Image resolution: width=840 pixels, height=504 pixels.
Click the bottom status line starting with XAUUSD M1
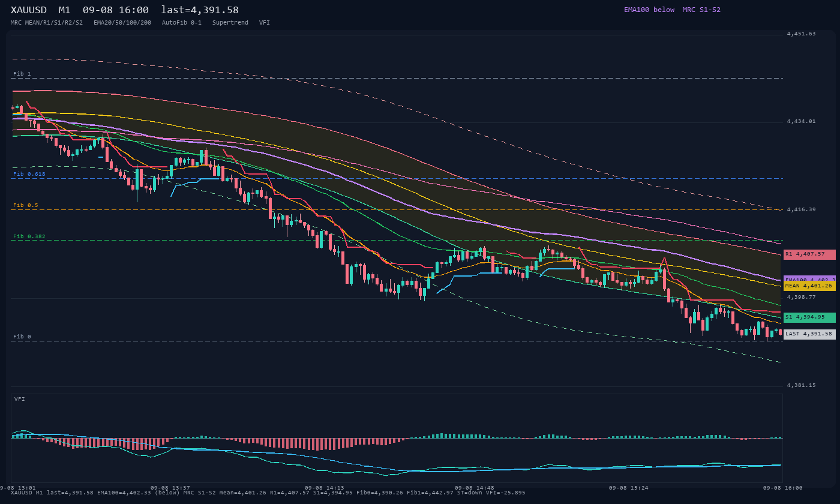pos(268,493)
